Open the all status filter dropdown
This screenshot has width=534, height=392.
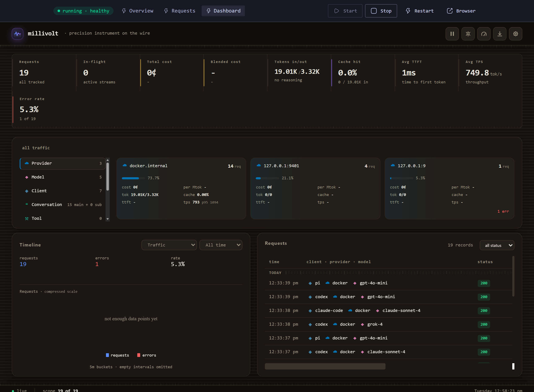coord(497,245)
